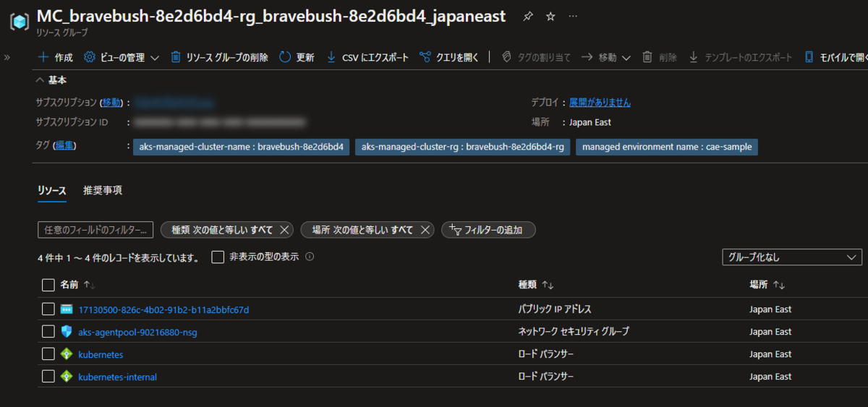
Task: Pin the resource group to dashboard
Action: pos(528,17)
